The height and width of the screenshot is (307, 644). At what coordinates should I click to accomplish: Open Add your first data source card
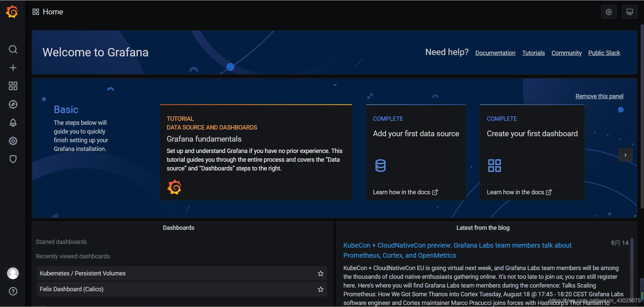pyautogui.click(x=416, y=152)
